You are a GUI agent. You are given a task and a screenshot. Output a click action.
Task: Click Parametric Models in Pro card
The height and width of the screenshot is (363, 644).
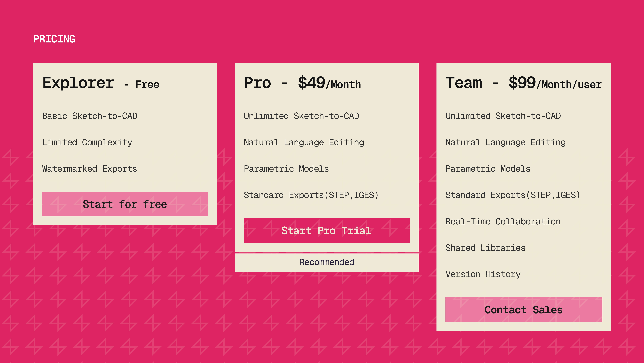coord(286,169)
